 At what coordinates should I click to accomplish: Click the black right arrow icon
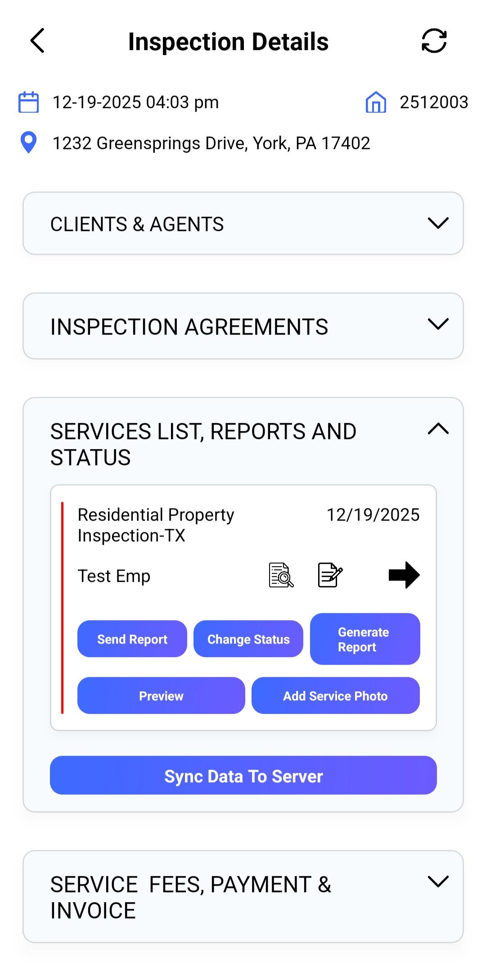coord(404,575)
